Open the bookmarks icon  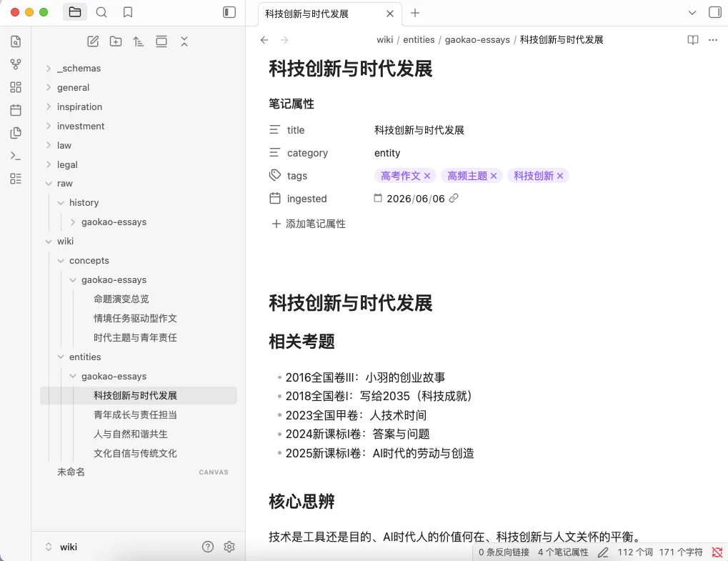tap(128, 12)
